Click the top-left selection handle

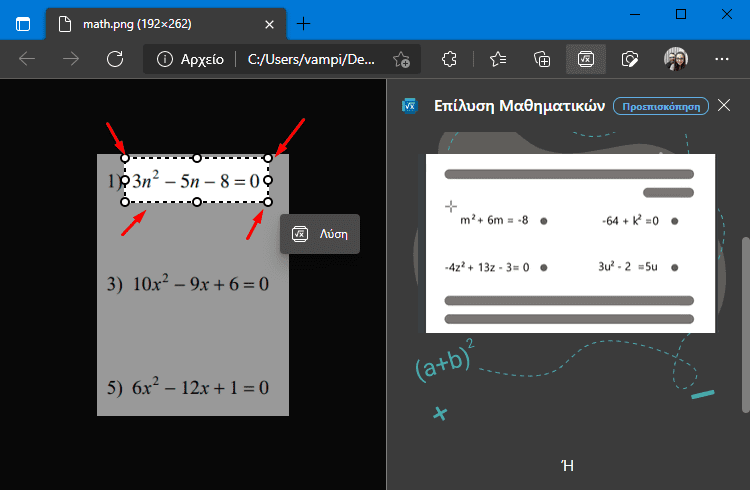(x=125, y=158)
